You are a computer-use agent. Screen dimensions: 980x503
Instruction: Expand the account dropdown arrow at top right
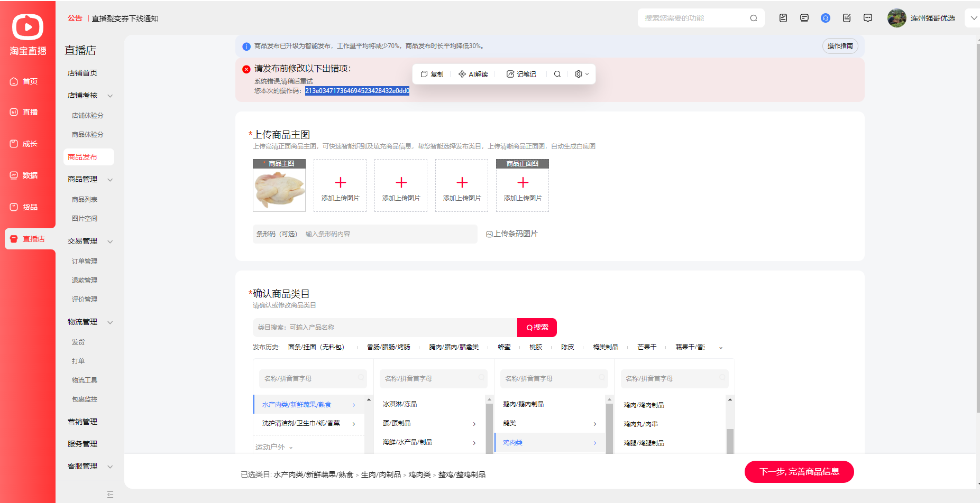(x=974, y=18)
